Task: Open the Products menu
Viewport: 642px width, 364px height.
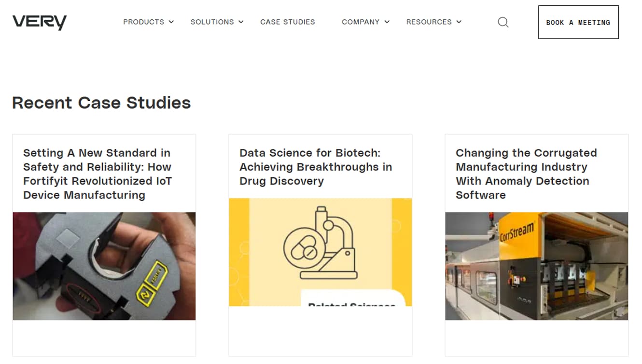Action: click(143, 22)
